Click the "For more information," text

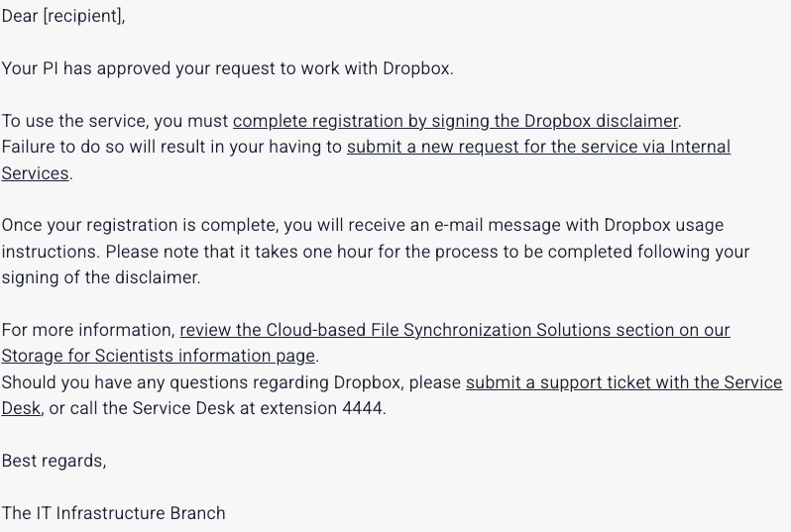coord(87,330)
